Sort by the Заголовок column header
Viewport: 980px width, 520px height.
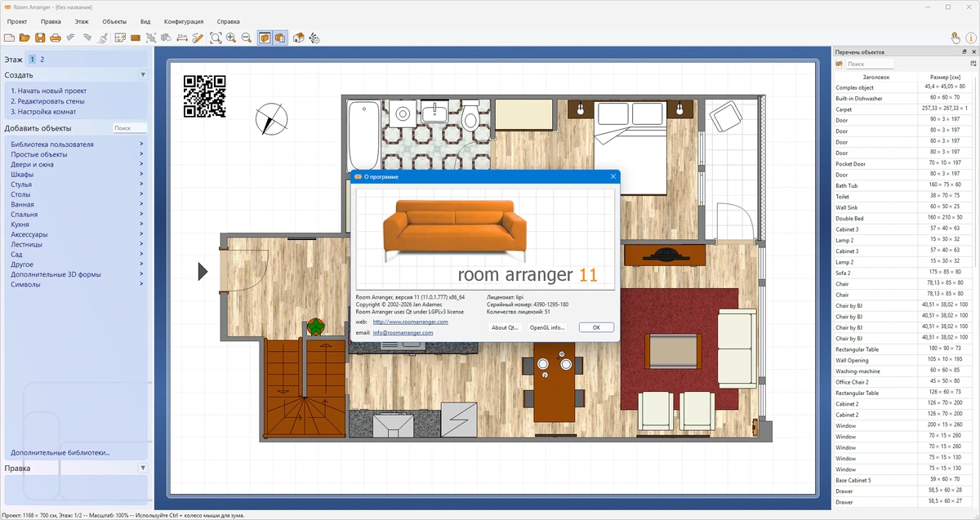tap(875, 77)
